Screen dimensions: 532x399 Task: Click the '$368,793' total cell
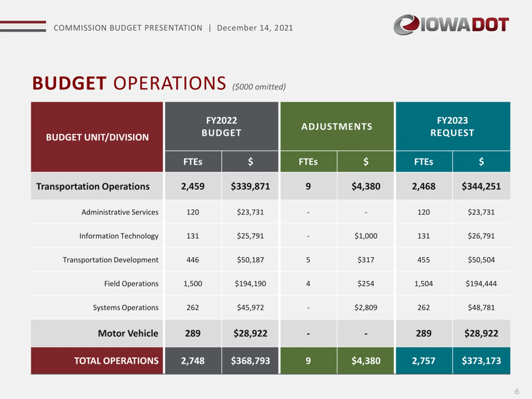[x=250, y=361]
